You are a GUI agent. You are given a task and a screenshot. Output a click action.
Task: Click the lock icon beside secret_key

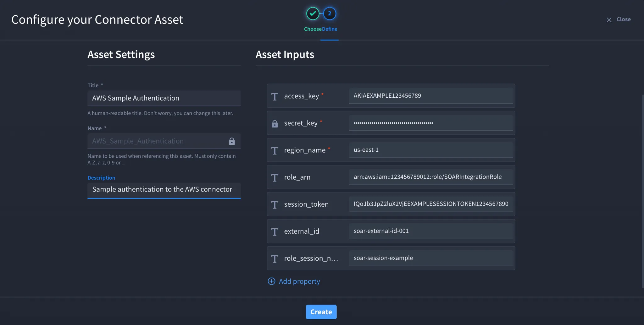click(x=275, y=124)
